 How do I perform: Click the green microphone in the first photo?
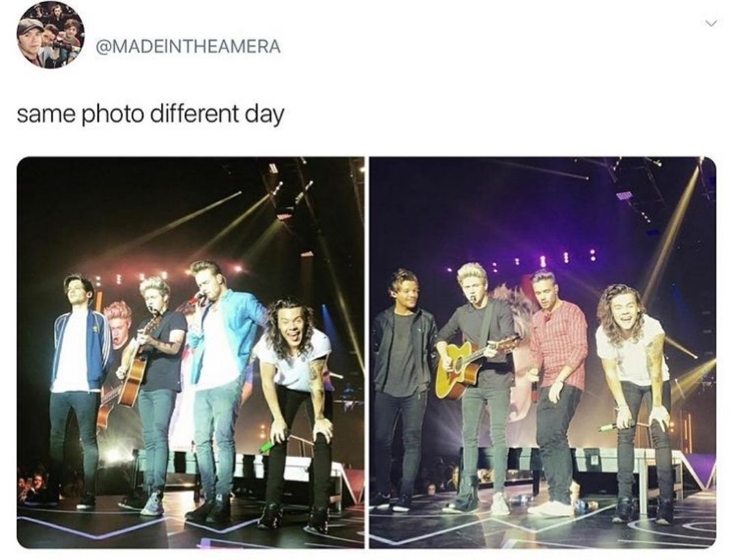(268, 447)
